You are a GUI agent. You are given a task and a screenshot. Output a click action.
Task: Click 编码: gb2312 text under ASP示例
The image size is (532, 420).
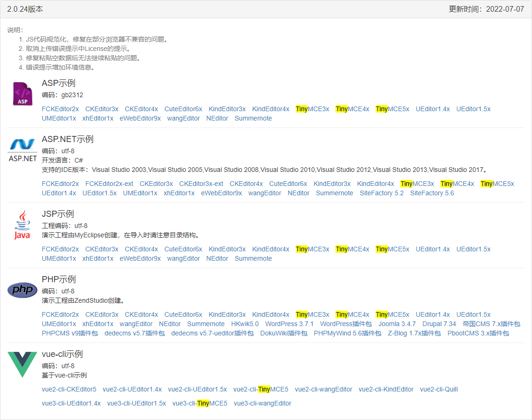coord(63,95)
